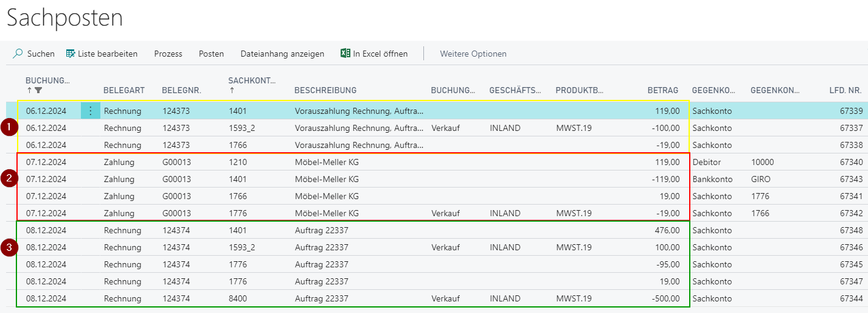The image size is (868, 313).
Task: Open the three-dot row menu for entry 67339
Action: tap(91, 111)
